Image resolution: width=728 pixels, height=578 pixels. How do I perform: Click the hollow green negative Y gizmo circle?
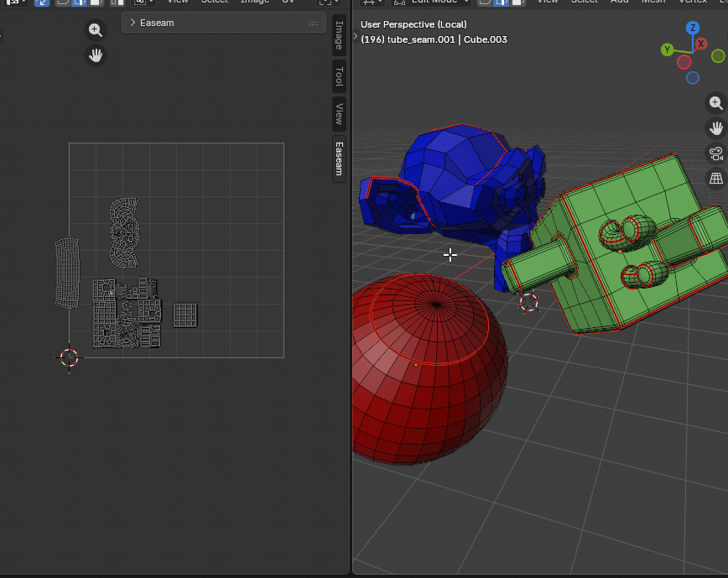pyautogui.click(x=718, y=56)
